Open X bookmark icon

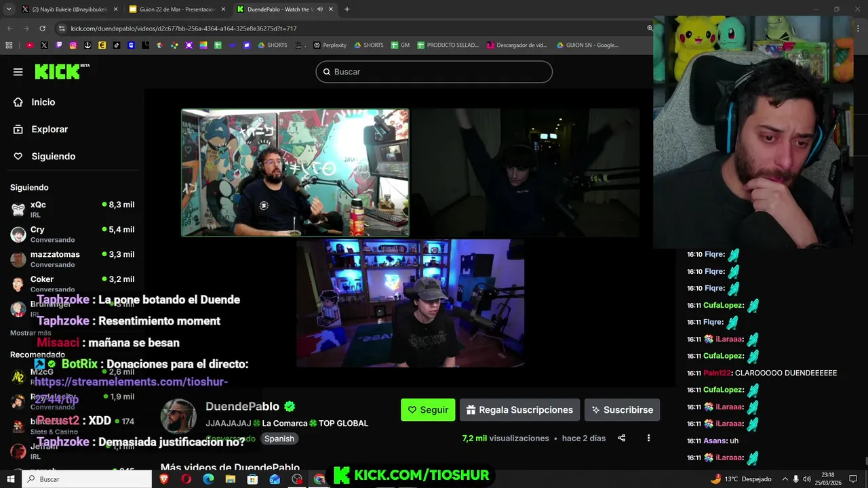[44, 45]
